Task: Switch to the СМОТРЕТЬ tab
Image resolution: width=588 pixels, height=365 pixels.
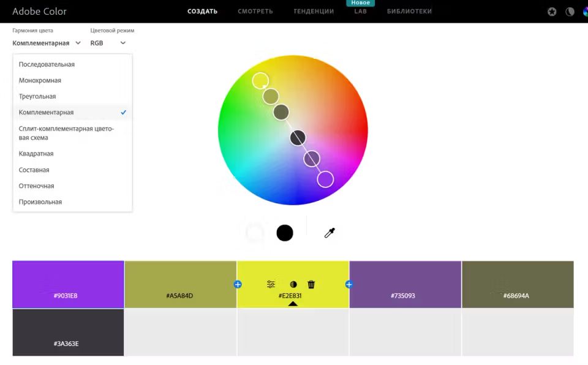Action: pos(255,11)
